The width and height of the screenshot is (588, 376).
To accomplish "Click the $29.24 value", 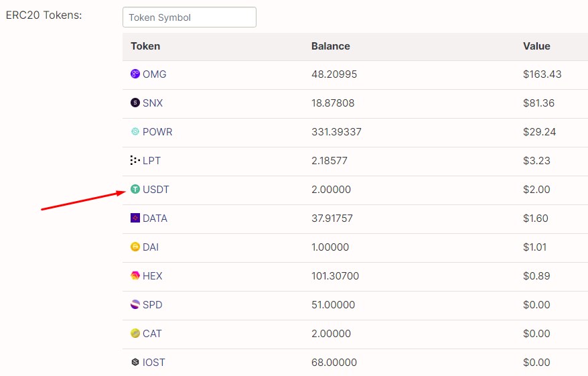I will 539,132.
